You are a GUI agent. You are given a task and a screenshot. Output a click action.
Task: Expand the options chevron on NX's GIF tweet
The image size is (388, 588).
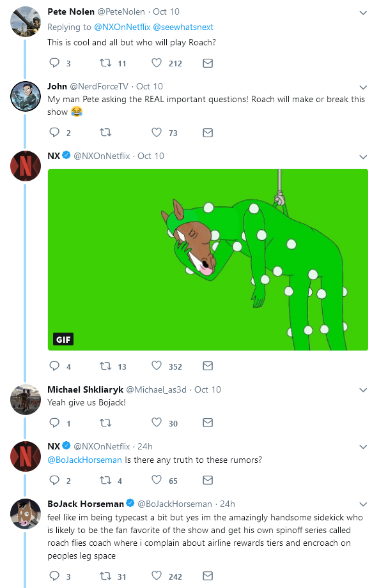(x=363, y=156)
